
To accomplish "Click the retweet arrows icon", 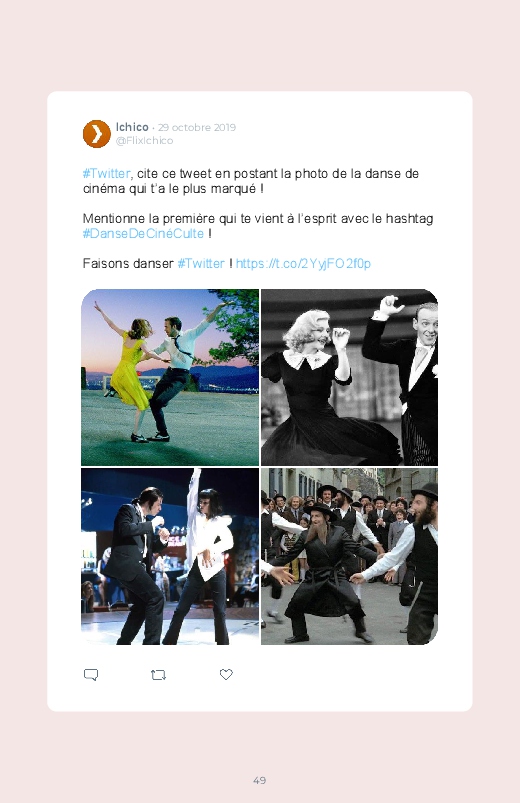I will pos(158,675).
